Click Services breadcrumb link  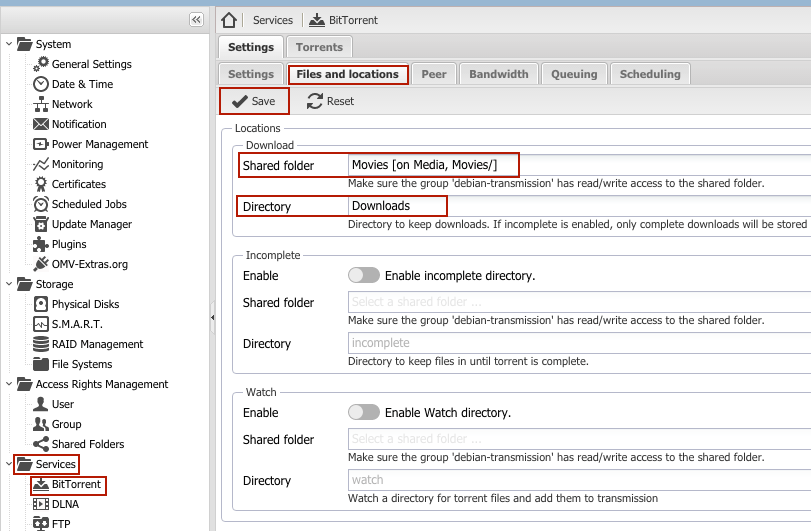273,20
